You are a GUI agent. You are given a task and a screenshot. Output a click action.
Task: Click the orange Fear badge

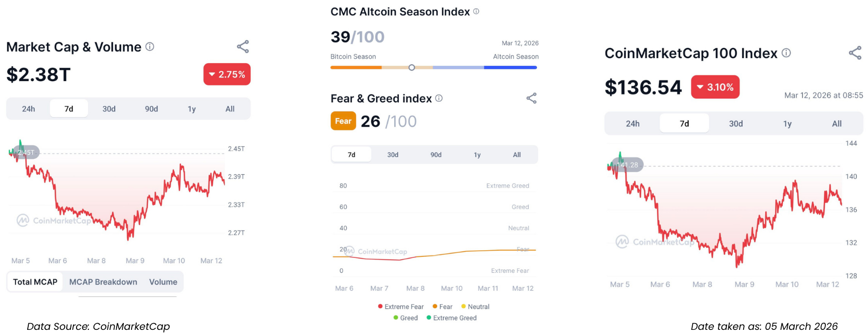(343, 121)
